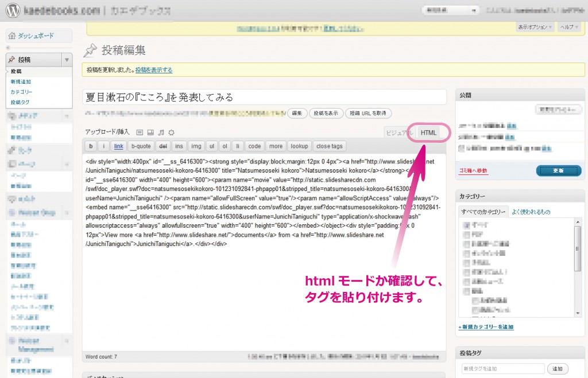Click the ins quicktag button

coord(179,146)
